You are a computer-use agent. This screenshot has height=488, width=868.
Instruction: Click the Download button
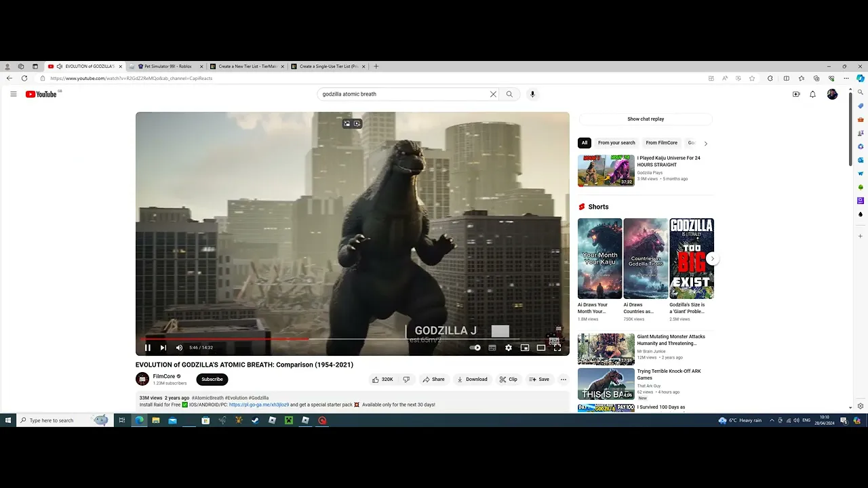point(472,380)
